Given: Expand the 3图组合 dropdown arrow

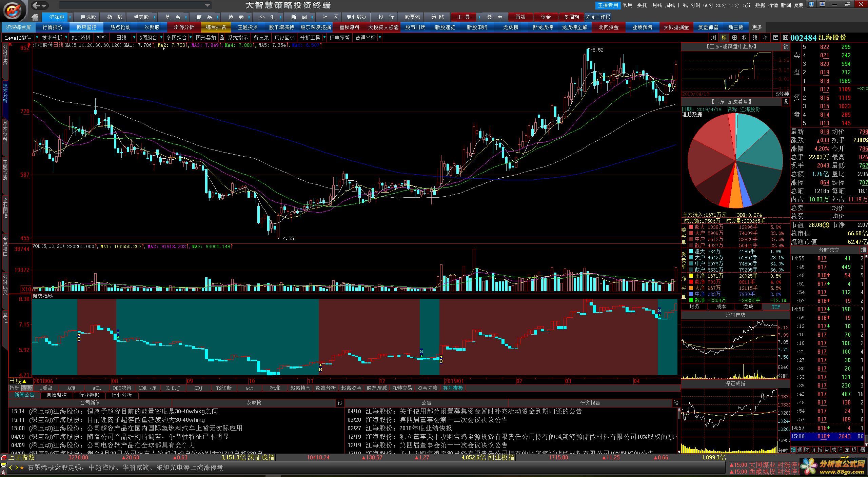Looking at the screenshot, I should (161, 38).
